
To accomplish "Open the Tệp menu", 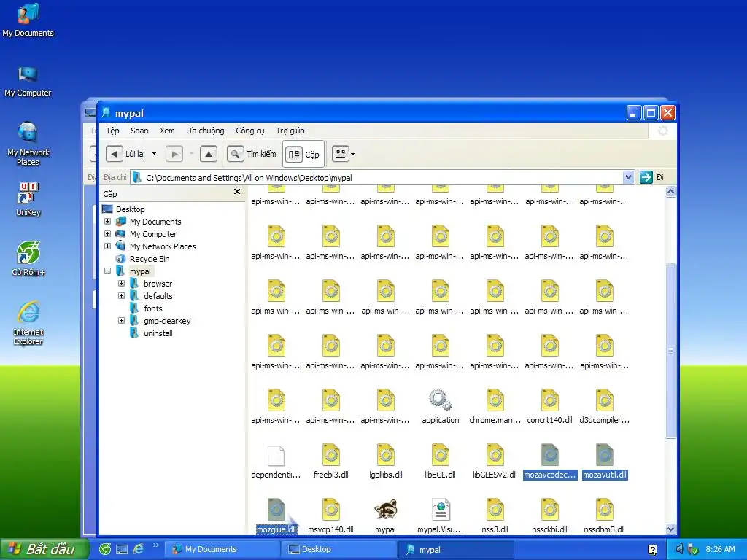I will [112, 131].
